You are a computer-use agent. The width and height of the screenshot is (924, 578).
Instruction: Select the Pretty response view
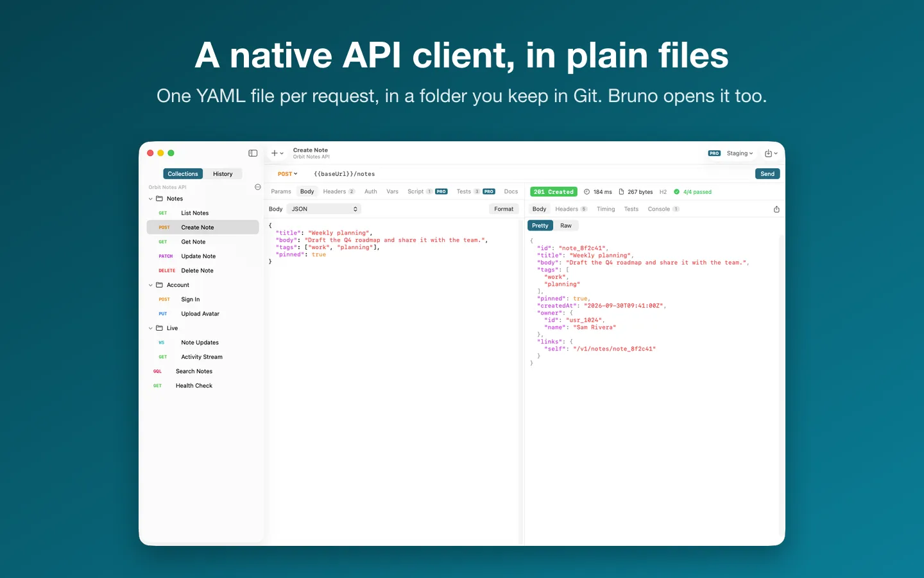point(540,225)
